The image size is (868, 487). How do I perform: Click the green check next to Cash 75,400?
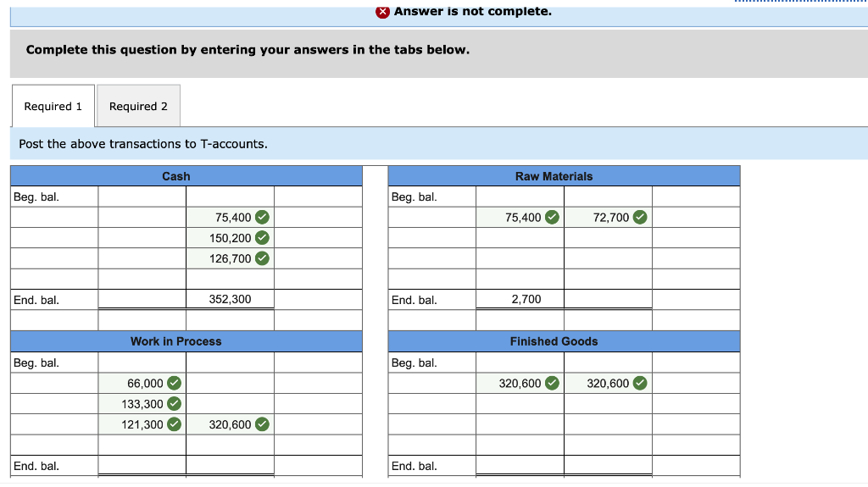tap(263, 218)
